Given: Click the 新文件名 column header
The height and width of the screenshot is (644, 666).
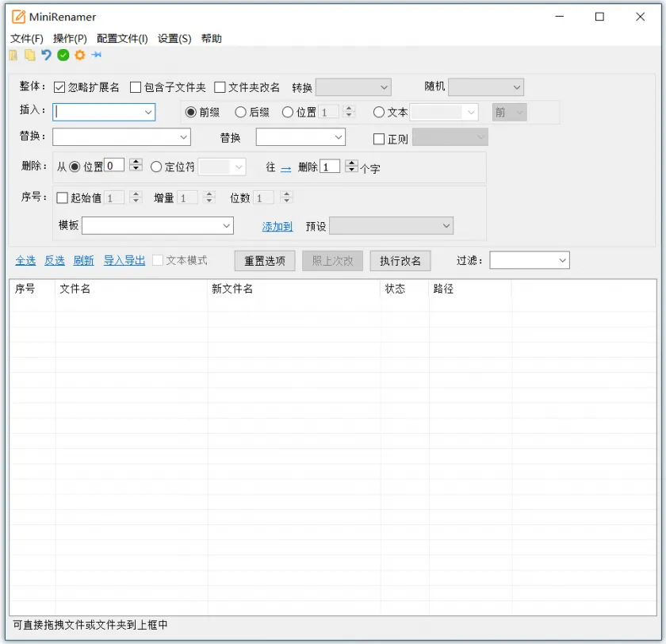Looking at the screenshot, I should [294, 289].
